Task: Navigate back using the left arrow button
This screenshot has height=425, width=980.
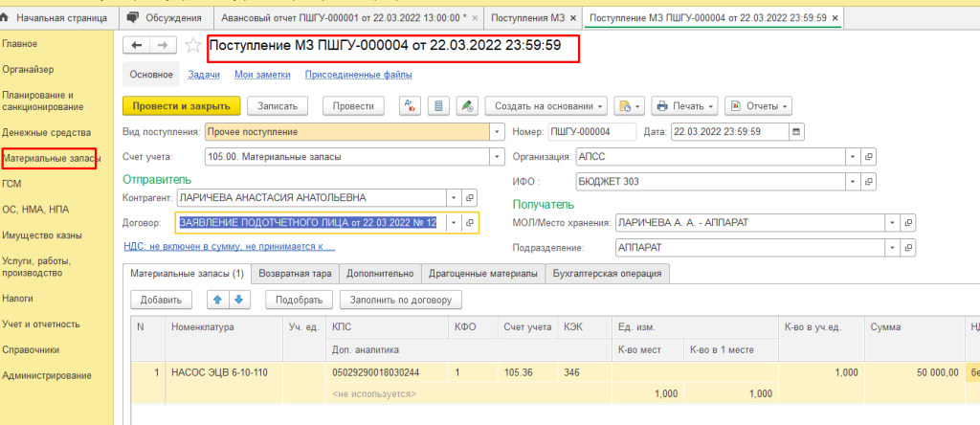Action: pos(137,46)
